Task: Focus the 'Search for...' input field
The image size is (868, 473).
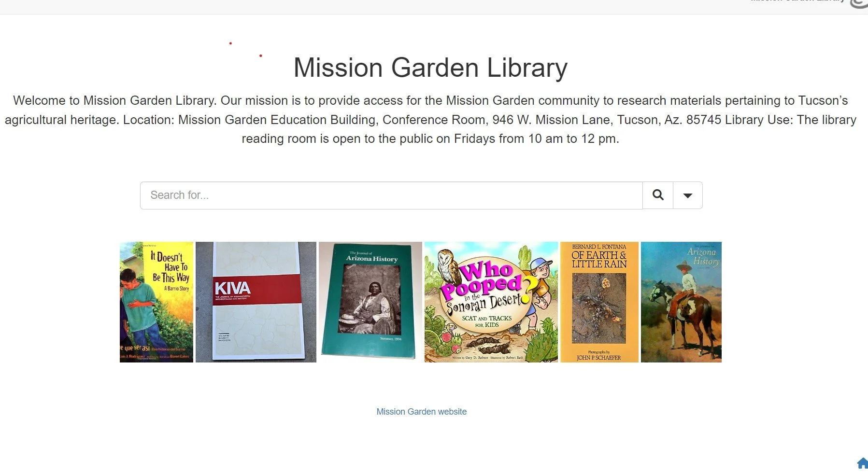Action: click(391, 195)
